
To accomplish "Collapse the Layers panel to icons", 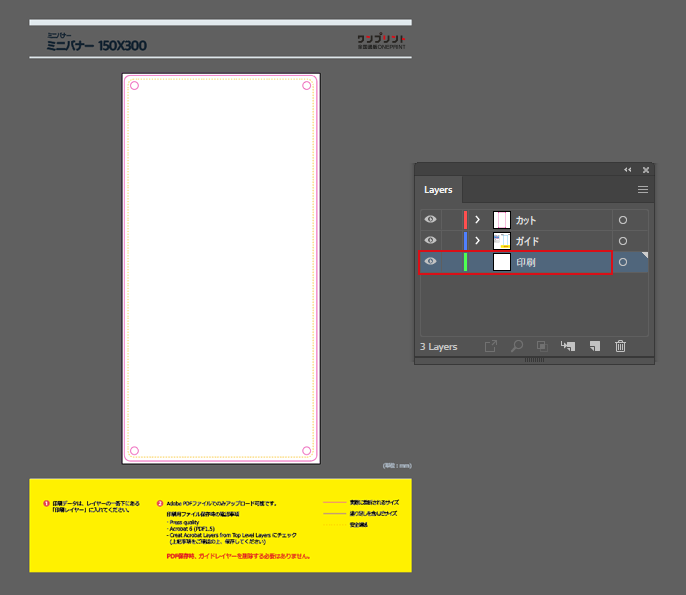I will pos(628,170).
